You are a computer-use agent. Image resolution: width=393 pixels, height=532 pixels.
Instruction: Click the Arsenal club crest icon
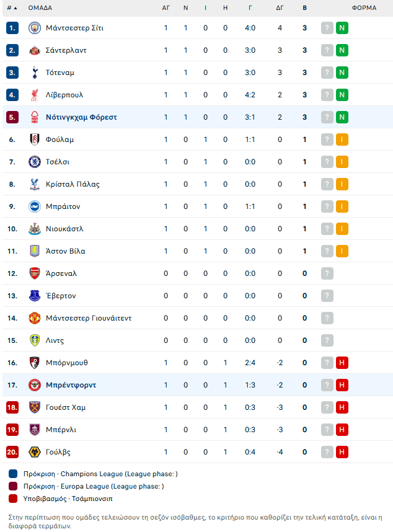(34, 273)
